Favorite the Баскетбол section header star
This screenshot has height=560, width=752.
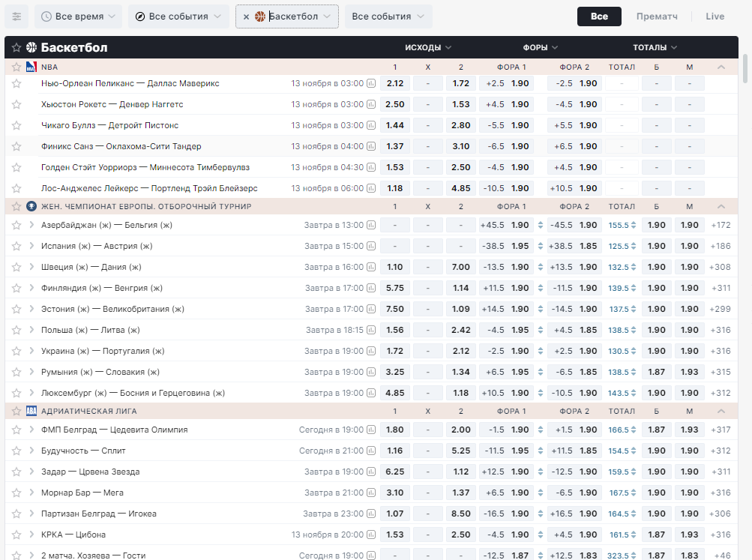(x=16, y=47)
